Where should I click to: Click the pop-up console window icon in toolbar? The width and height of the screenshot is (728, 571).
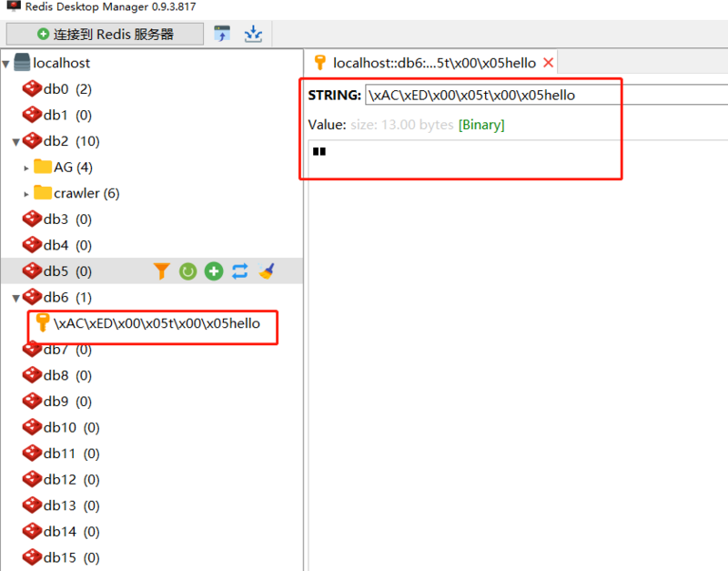(221, 33)
